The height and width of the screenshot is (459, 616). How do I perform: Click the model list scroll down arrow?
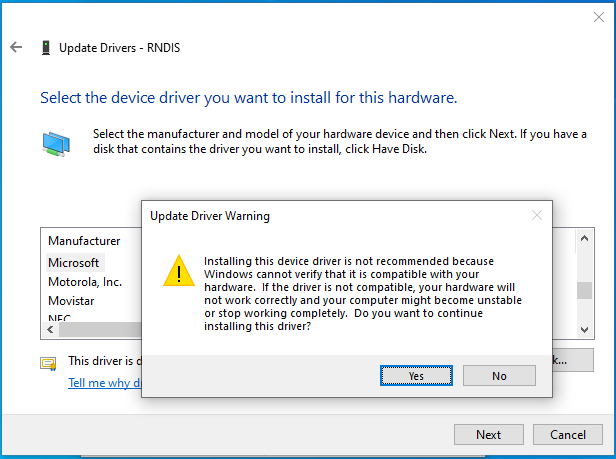coord(584,330)
